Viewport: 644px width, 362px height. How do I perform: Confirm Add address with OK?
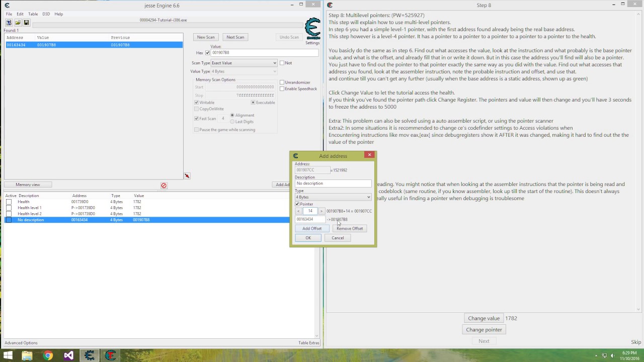[308, 238]
